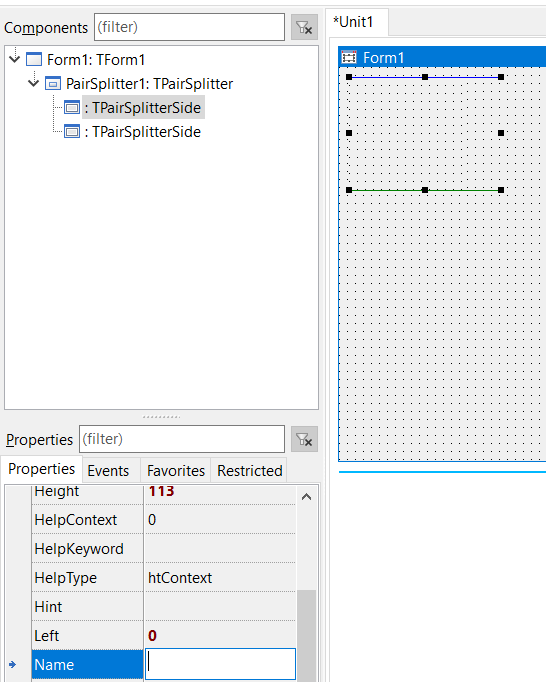546x682 pixels.
Task: Click the top-left selection handle on form
Action: [x=349, y=77]
